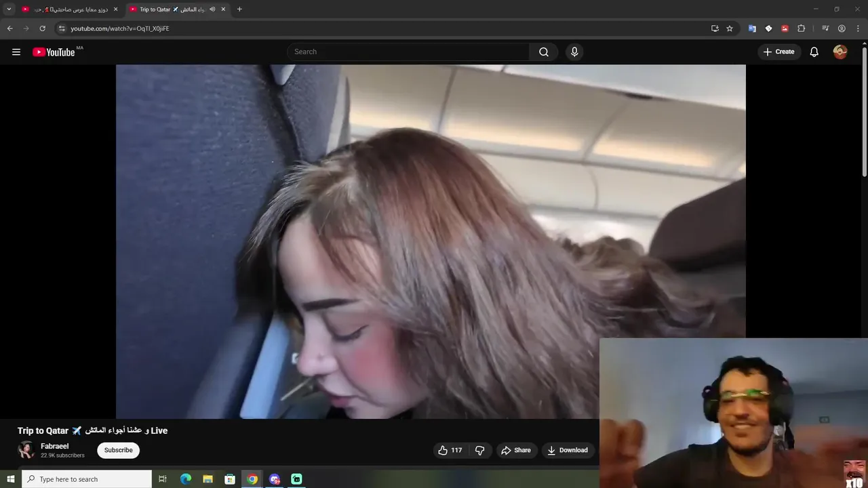Like the video with 117 likes
868x488 pixels.
tap(450, 450)
